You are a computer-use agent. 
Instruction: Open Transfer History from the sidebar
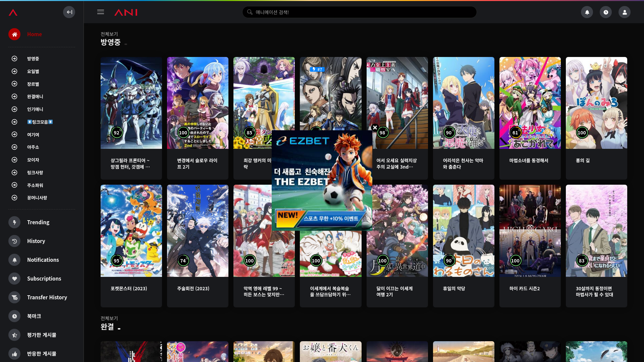47,297
